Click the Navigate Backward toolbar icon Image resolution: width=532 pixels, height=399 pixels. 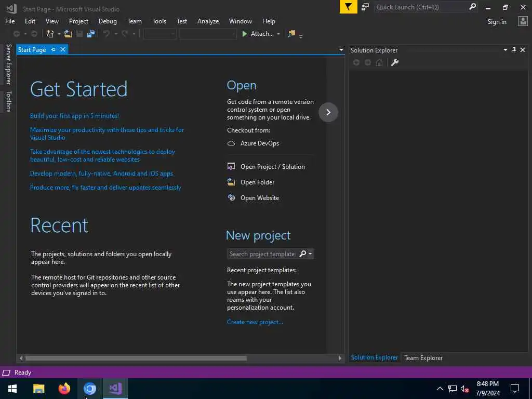point(16,34)
